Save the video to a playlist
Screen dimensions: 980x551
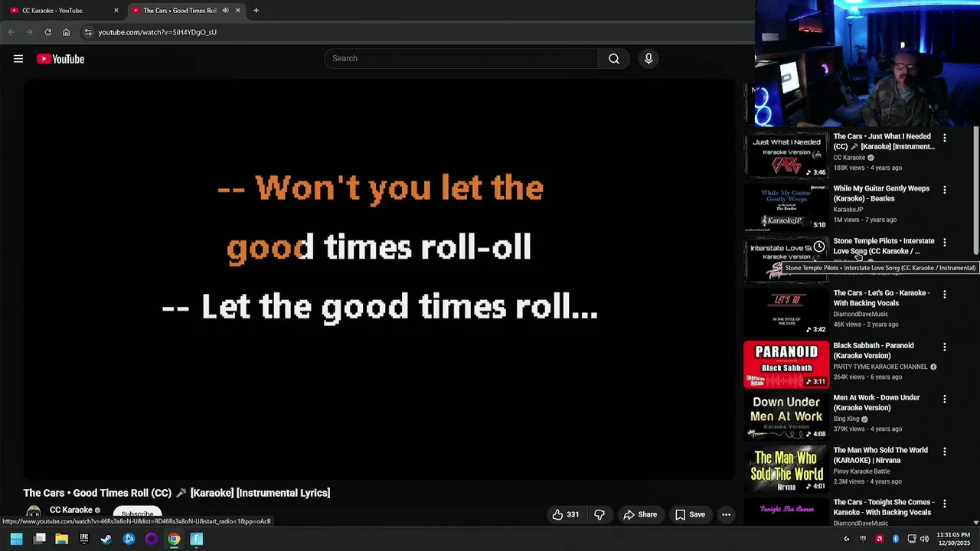(690, 514)
